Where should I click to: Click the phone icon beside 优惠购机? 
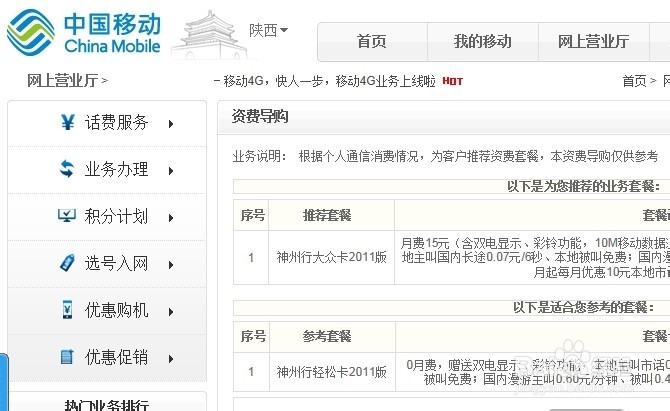click(x=68, y=310)
